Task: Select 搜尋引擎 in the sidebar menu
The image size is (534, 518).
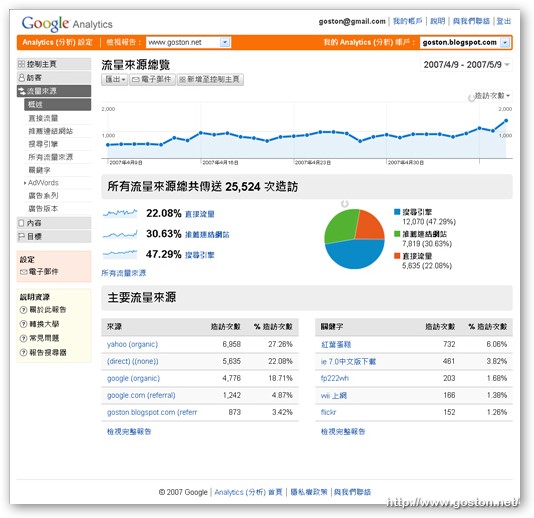Action: point(43,144)
